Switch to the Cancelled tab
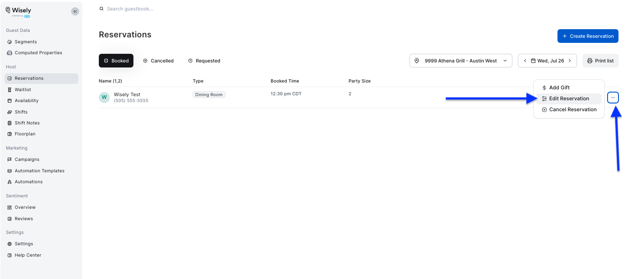The width and height of the screenshot is (644, 279). 158,61
